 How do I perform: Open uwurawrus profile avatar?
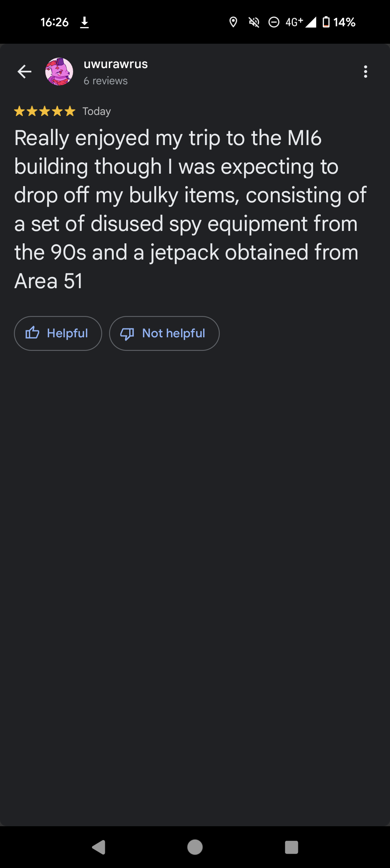[59, 72]
